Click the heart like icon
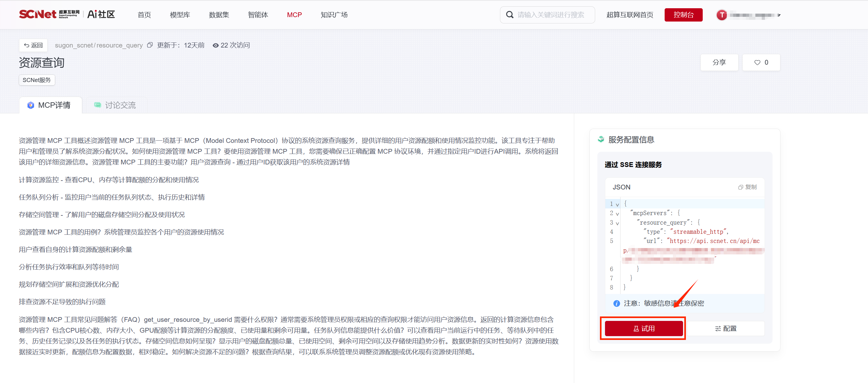 pos(757,63)
